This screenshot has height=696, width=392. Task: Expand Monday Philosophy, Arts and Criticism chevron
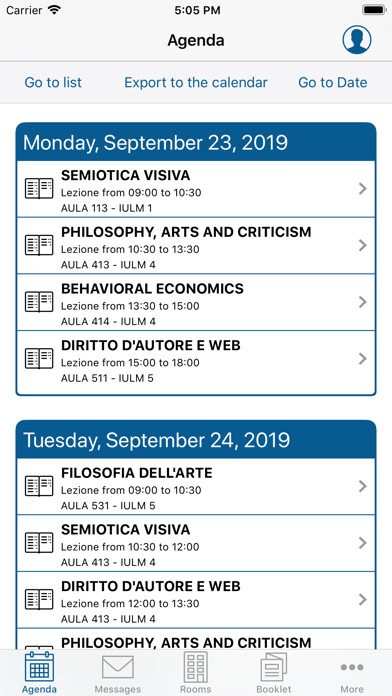click(x=363, y=245)
